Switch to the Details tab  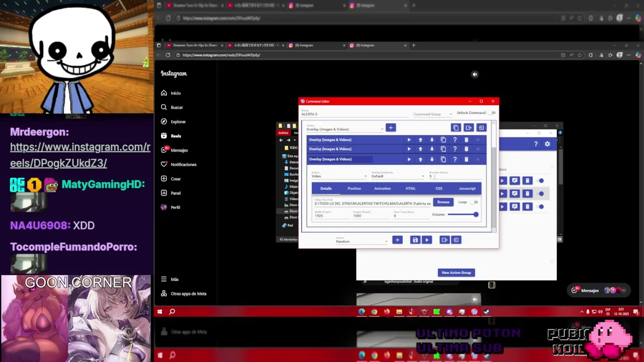point(326,189)
